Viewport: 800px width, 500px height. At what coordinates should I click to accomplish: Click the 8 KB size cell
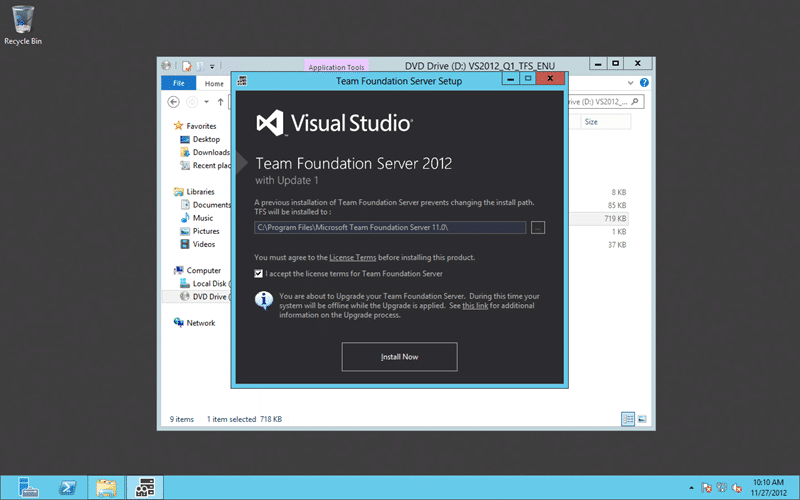click(x=619, y=192)
